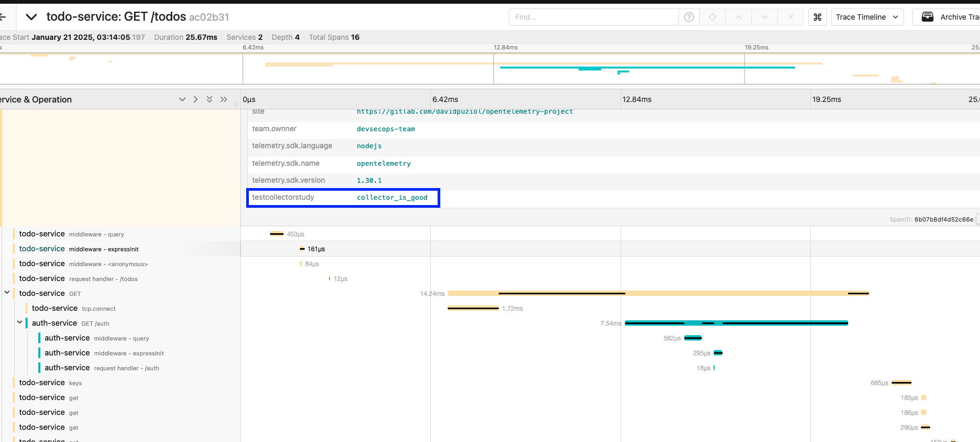Collapse the trace header using title chevron
The height and width of the screenshot is (442, 980).
tap(31, 17)
